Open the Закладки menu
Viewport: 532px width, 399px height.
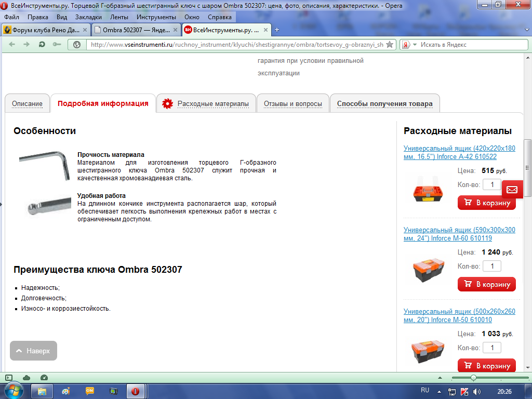coord(88,17)
